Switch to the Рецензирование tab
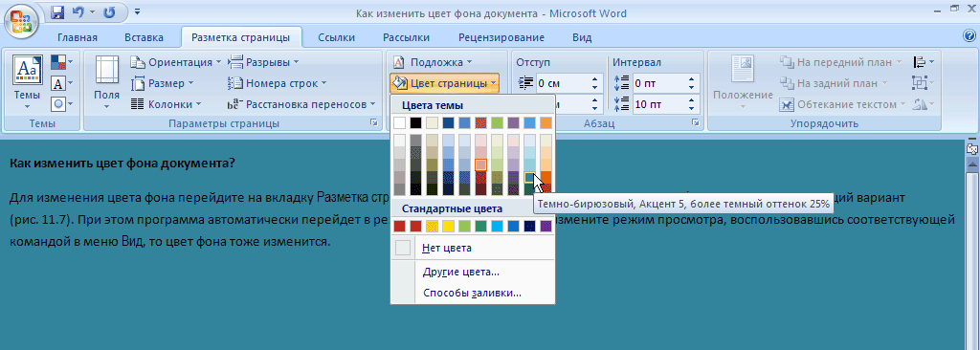The image size is (980, 350). [x=501, y=37]
